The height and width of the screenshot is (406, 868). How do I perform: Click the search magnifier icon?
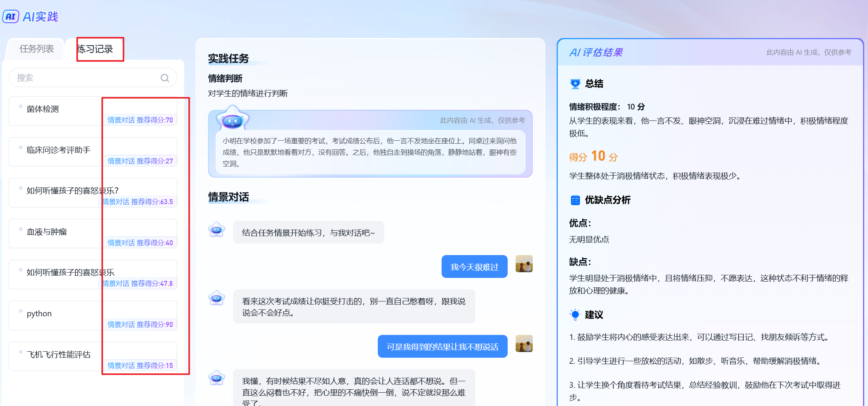164,78
